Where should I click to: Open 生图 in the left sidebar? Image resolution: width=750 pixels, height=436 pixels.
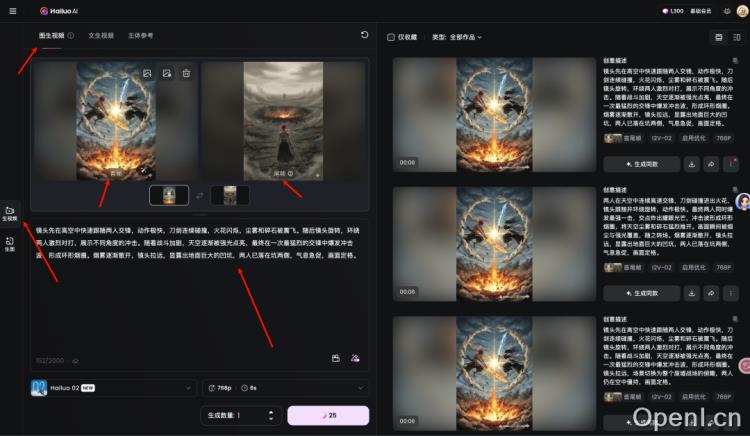pyautogui.click(x=10, y=241)
